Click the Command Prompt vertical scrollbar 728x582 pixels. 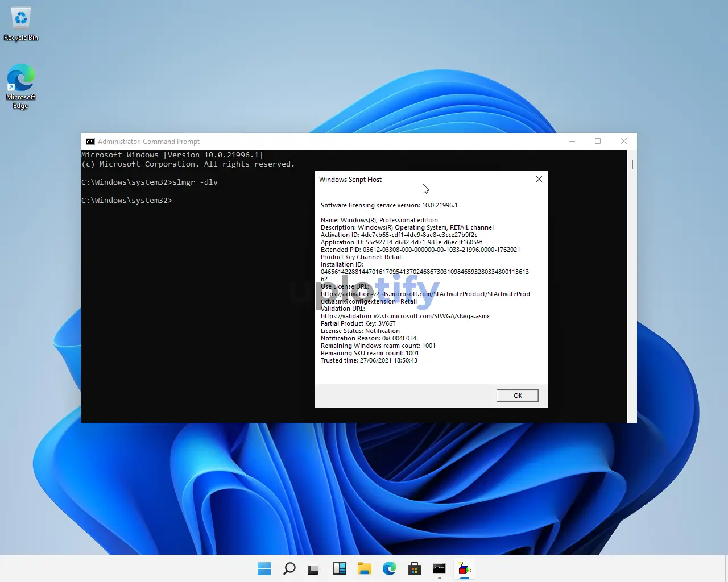[x=632, y=286]
